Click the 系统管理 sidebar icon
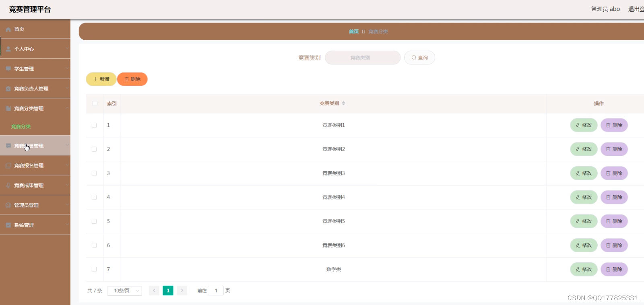The height and width of the screenshot is (305, 644). [8, 225]
